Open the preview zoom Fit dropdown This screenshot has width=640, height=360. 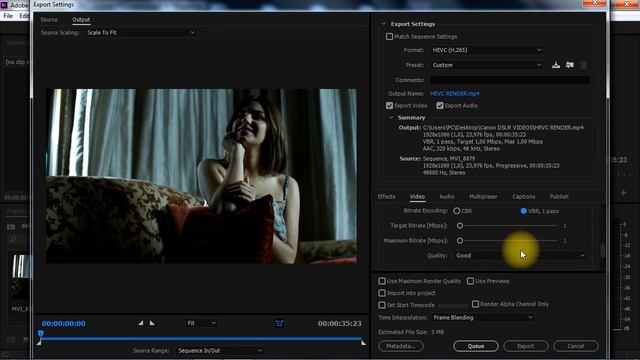click(x=201, y=323)
